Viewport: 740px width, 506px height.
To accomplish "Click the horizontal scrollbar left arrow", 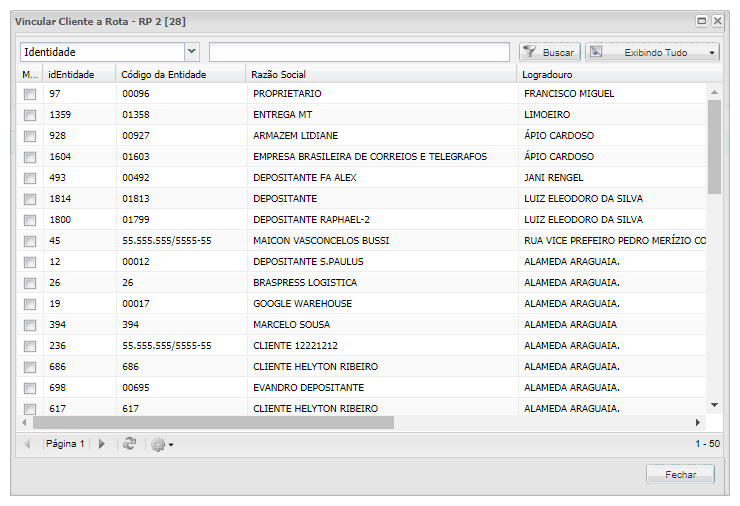I will [x=25, y=422].
